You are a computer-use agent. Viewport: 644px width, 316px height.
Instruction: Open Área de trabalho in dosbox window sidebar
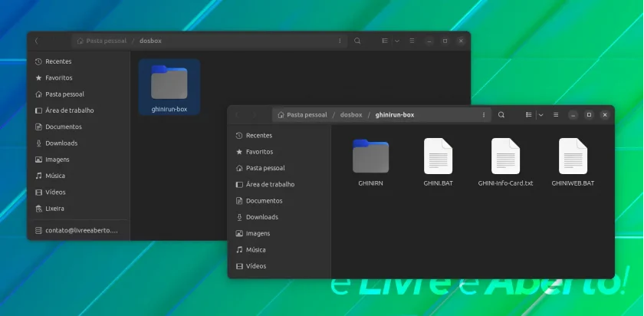pos(78,110)
